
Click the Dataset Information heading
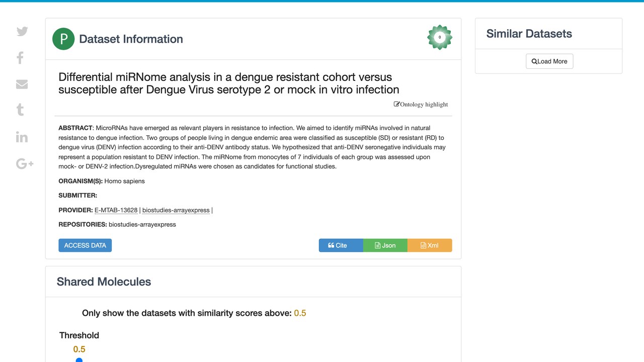coord(131,39)
